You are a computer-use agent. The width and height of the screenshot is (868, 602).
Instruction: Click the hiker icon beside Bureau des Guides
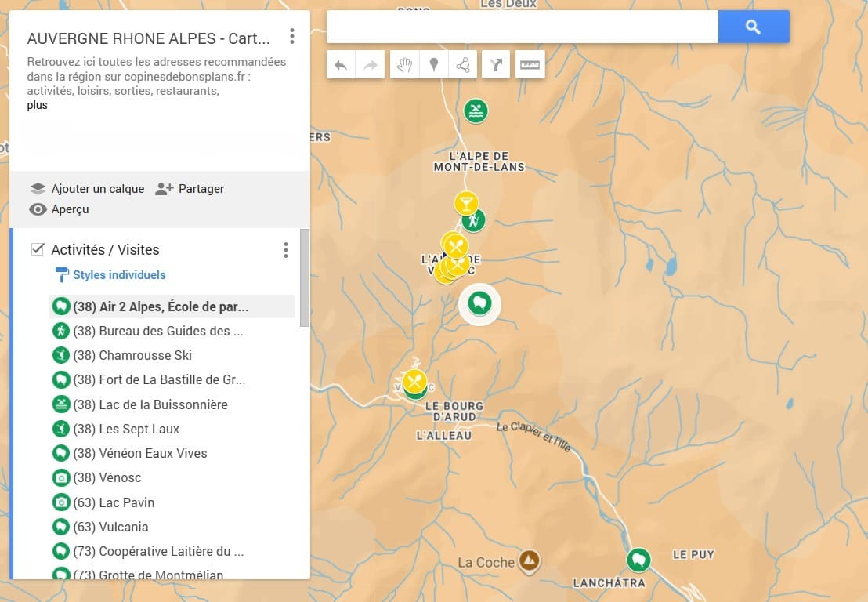pos(61,332)
